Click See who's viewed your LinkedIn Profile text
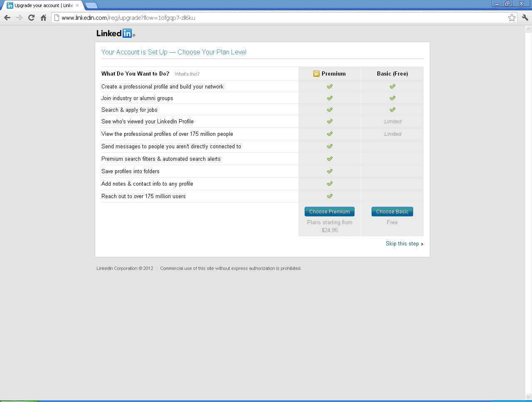Screen dimensions: 532x402 pyautogui.click(x=148, y=121)
